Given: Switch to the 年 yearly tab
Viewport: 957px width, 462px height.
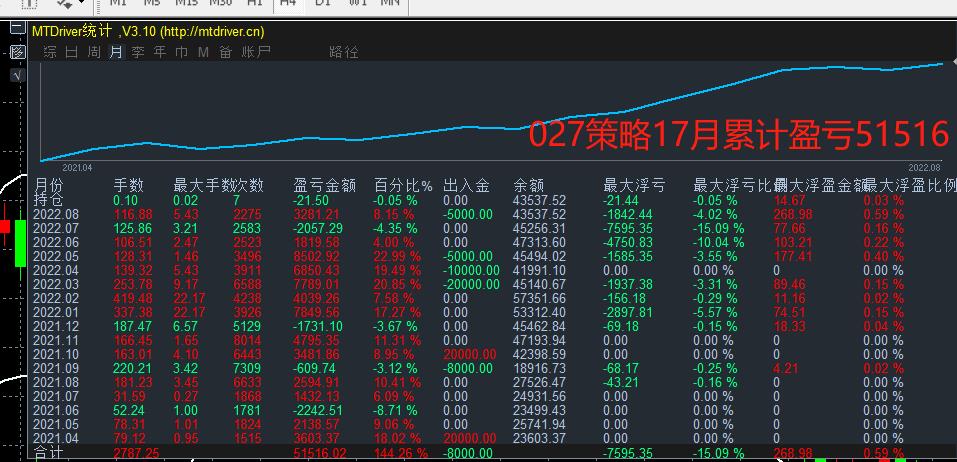Looking at the screenshot, I should click(x=160, y=52).
